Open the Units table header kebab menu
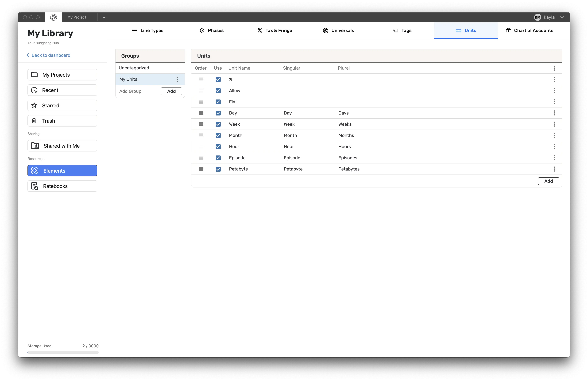Viewport: 588px width, 381px height. pyautogui.click(x=554, y=68)
